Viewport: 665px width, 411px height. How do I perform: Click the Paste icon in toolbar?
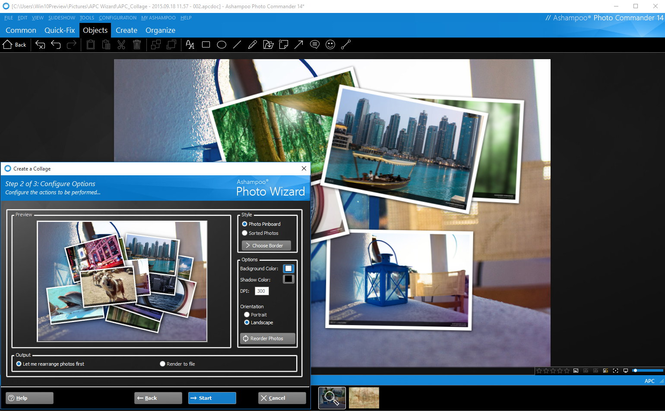(x=106, y=45)
